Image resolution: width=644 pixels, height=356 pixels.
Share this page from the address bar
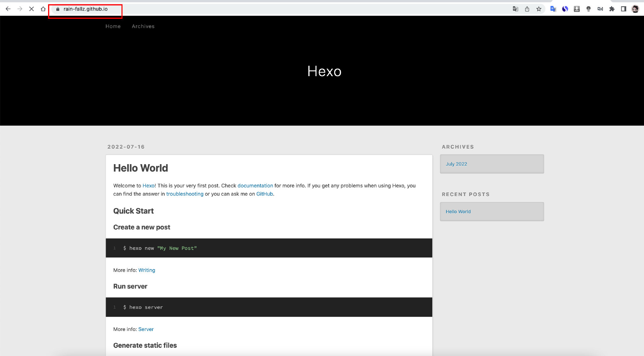click(527, 9)
